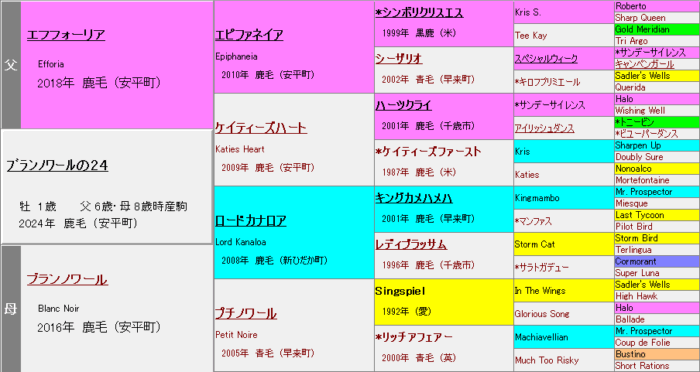Click the ブランノワールの24 title link
Screen dimensions: 700x372
58,166
